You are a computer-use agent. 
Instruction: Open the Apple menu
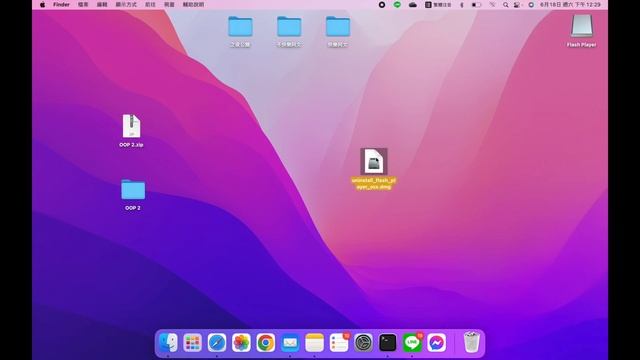click(x=42, y=4)
